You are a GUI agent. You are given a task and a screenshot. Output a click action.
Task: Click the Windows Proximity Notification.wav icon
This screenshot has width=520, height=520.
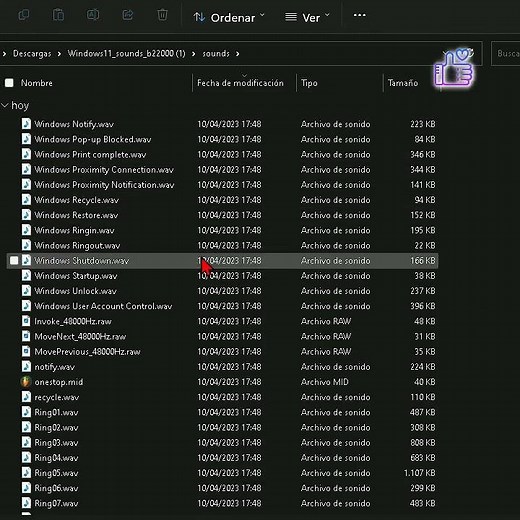tap(26, 184)
